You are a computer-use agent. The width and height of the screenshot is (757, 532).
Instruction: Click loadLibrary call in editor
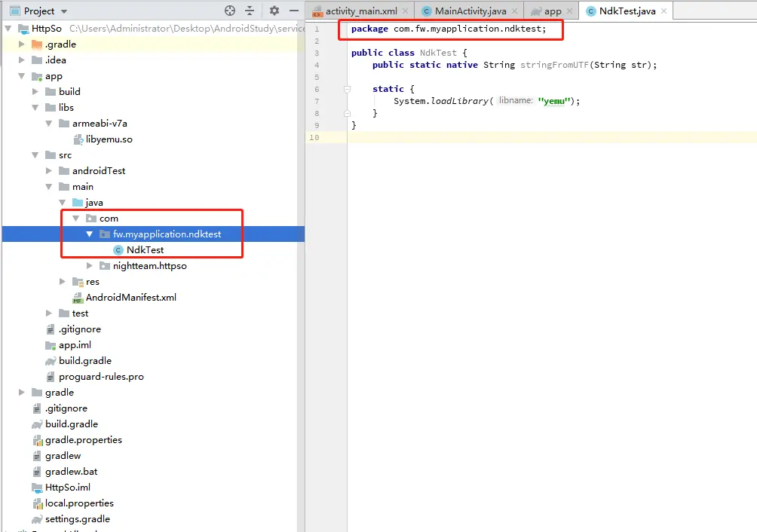459,101
